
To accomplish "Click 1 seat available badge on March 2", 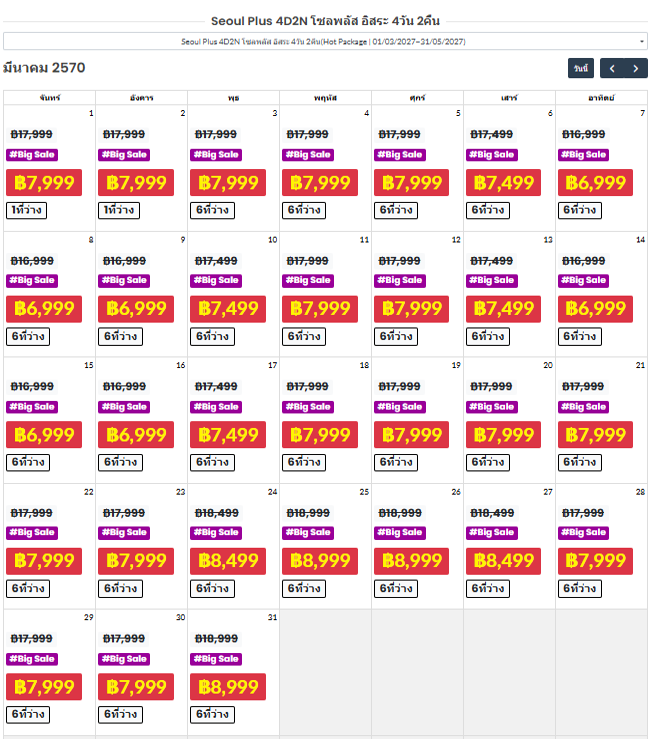I will click(119, 210).
